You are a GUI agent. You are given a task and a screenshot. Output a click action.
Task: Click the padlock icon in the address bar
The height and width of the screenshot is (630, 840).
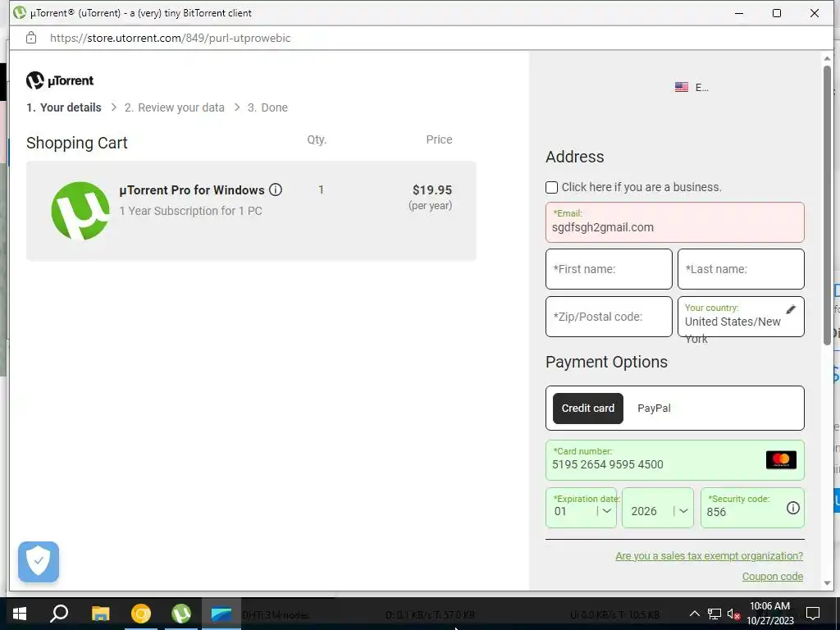click(x=31, y=38)
